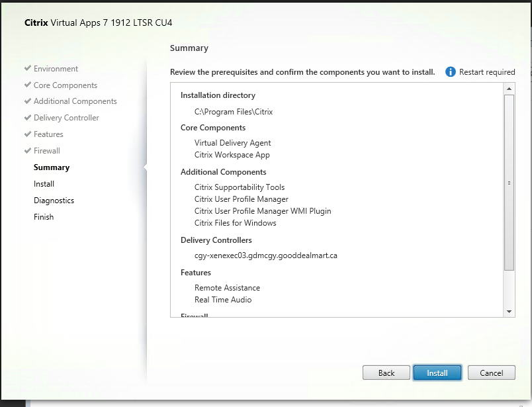Click the Citrix User Profile Manager WMI Plugin entry
The width and height of the screenshot is (532, 407).
pyautogui.click(x=263, y=211)
